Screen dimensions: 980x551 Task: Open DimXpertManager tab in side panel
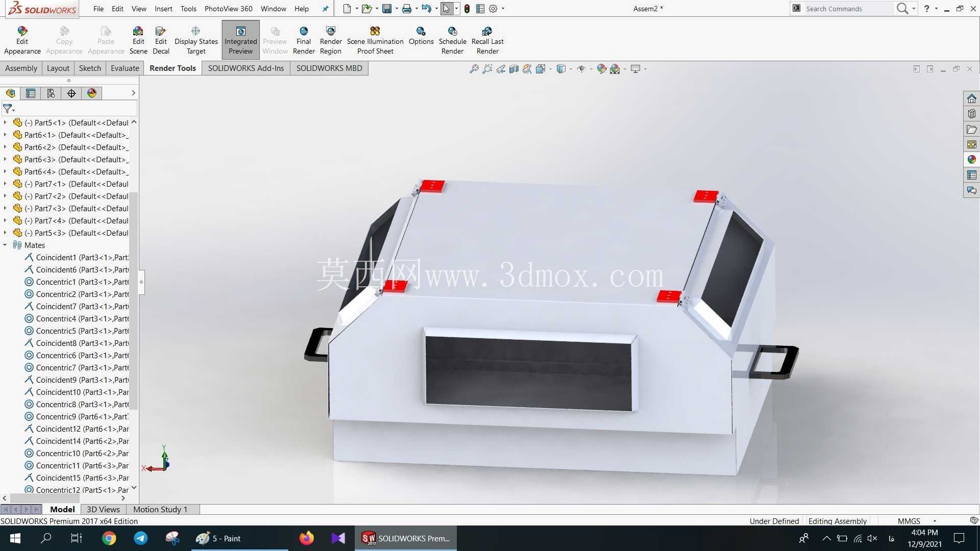coord(71,93)
